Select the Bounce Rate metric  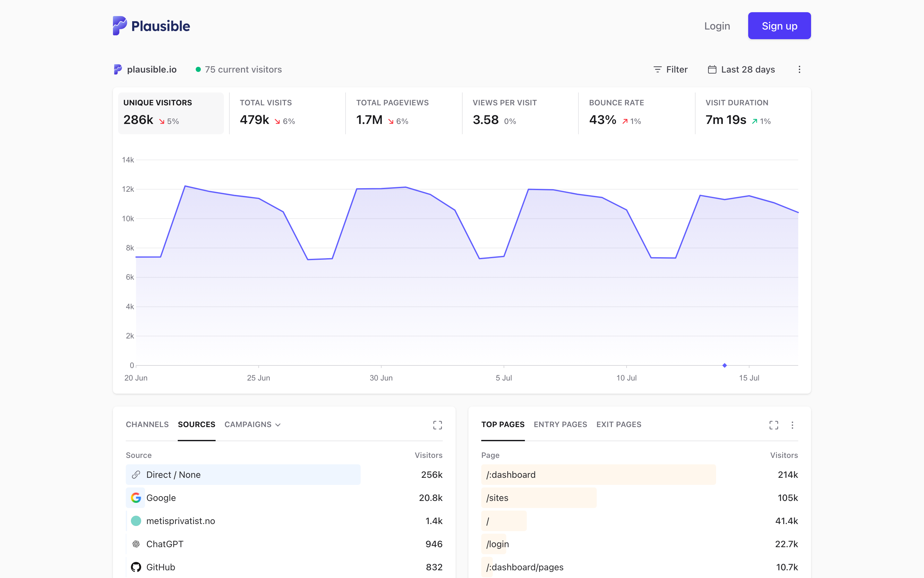(x=637, y=113)
